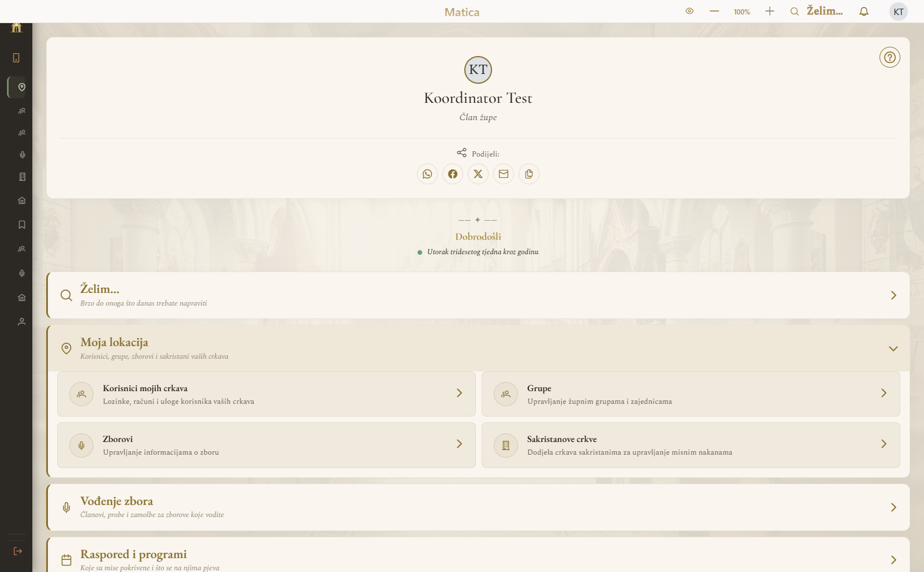The image size is (924, 572).
Task: Click Utorak tridesetog tjedna kroz godinu text
Action: click(483, 252)
